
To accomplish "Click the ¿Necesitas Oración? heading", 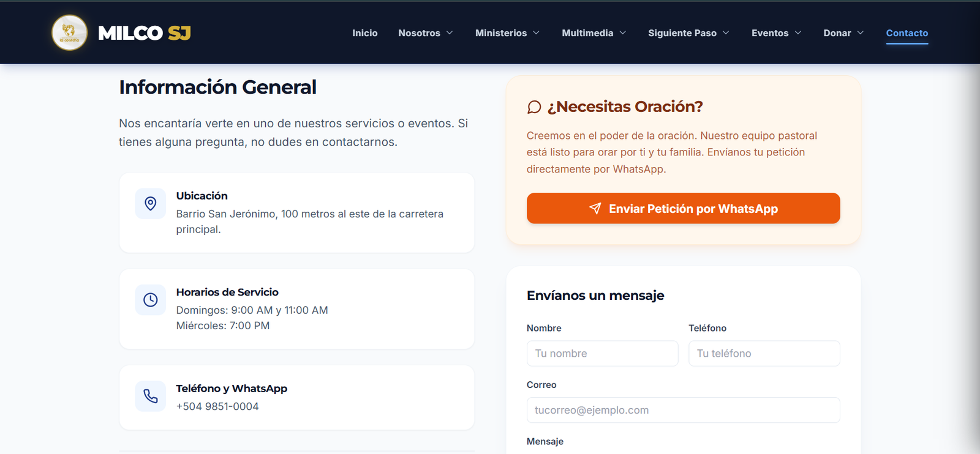I will 625,106.
